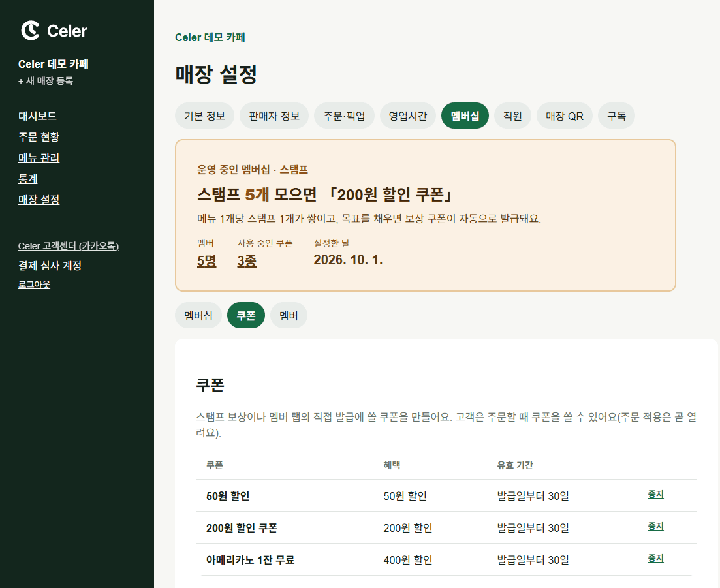
Task: Switch to the 주문·픽업 tab
Action: click(x=344, y=116)
